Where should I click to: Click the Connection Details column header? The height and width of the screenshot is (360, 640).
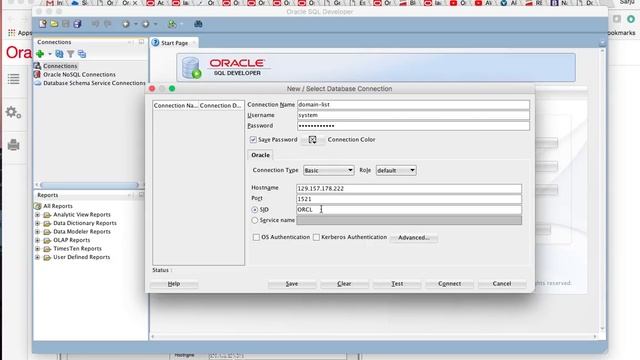tap(221, 105)
